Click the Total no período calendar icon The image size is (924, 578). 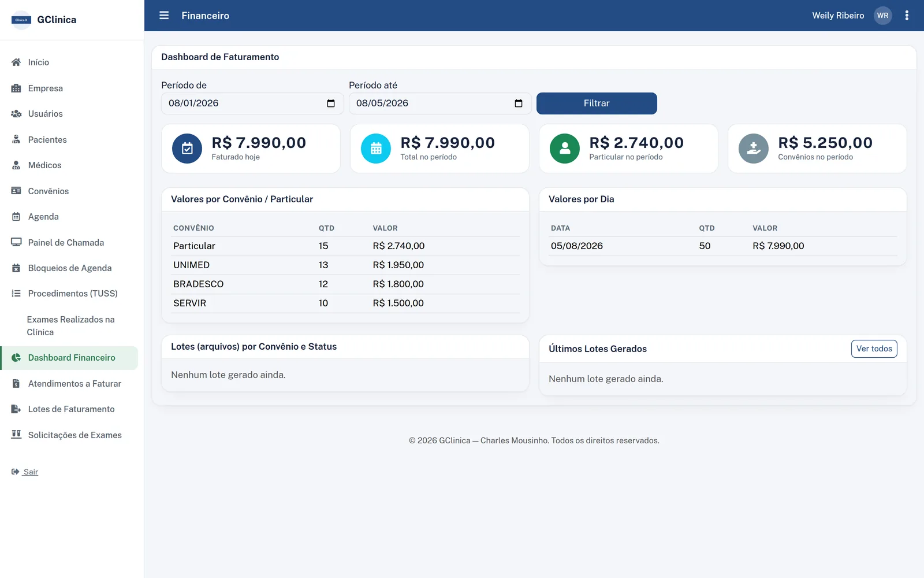(x=376, y=149)
